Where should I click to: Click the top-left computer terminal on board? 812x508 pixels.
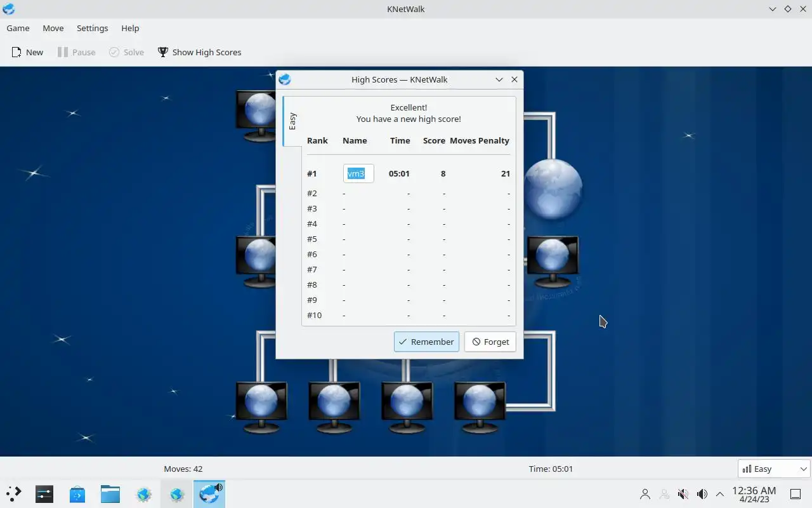pos(256,116)
